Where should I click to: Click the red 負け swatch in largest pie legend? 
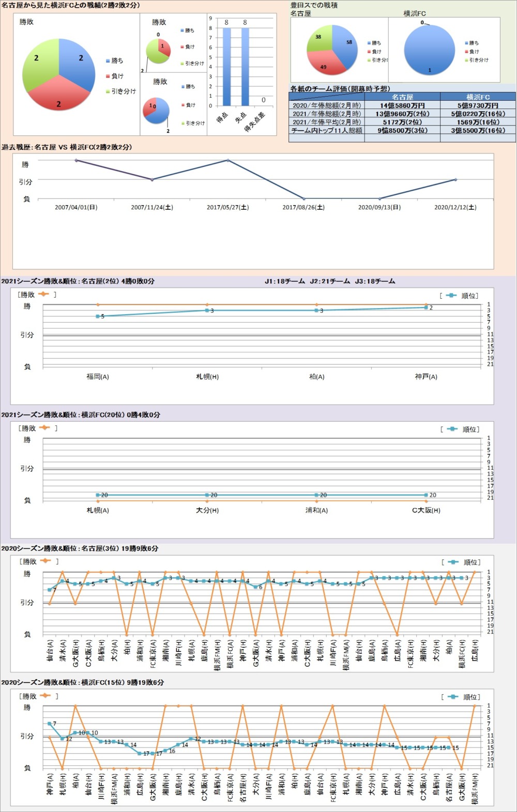tap(108, 76)
